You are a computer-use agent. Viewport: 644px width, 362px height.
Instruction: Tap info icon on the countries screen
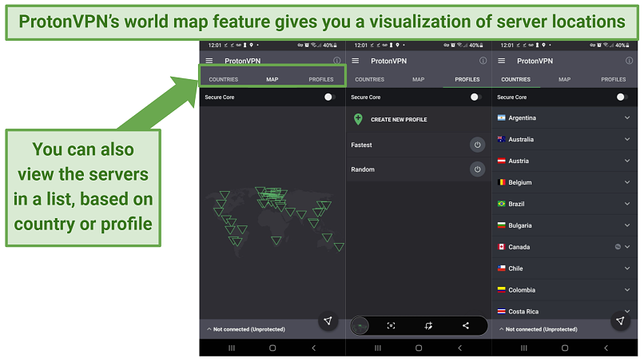tap(629, 61)
